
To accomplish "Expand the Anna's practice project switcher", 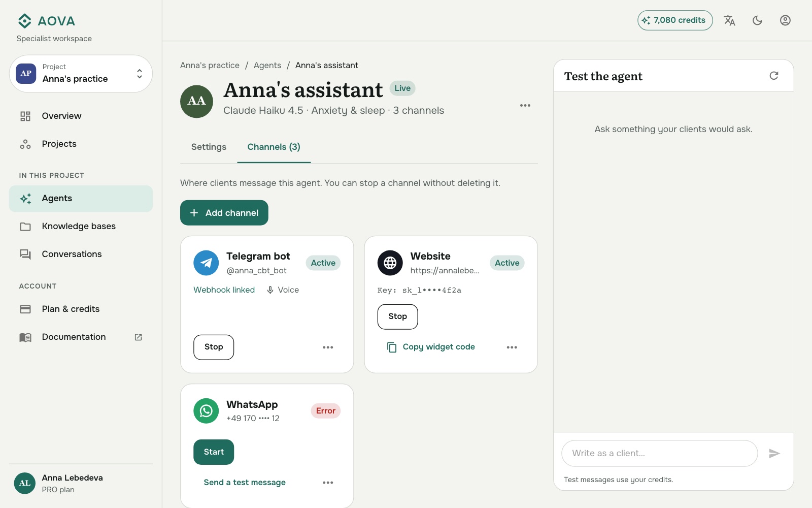I will 81,74.
